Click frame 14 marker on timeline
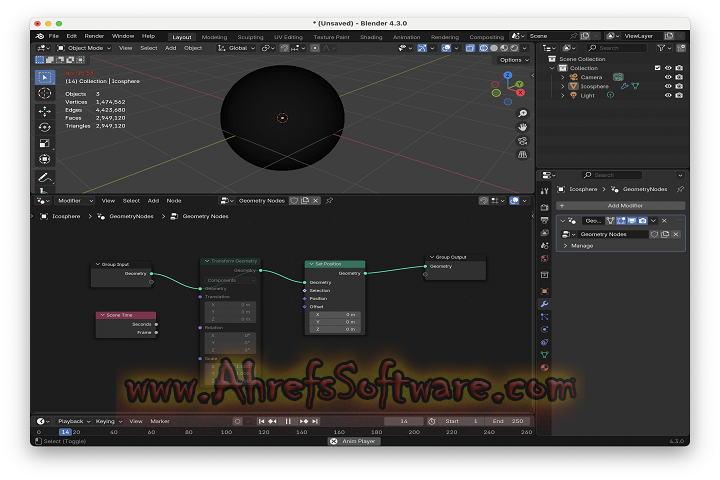Image resolution: width=720 pixels, height=480 pixels. click(x=65, y=432)
